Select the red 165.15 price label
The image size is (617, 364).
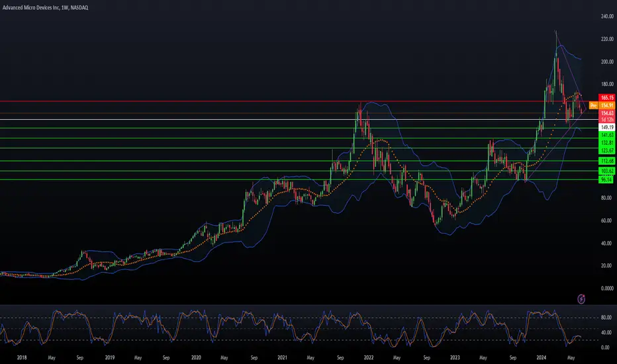607,97
